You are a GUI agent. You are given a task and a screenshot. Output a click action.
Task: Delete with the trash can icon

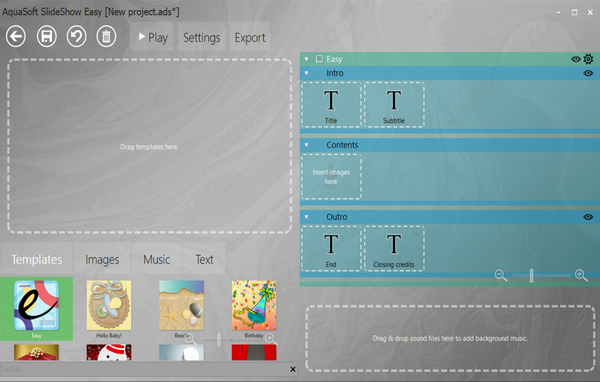click(106, 37)
